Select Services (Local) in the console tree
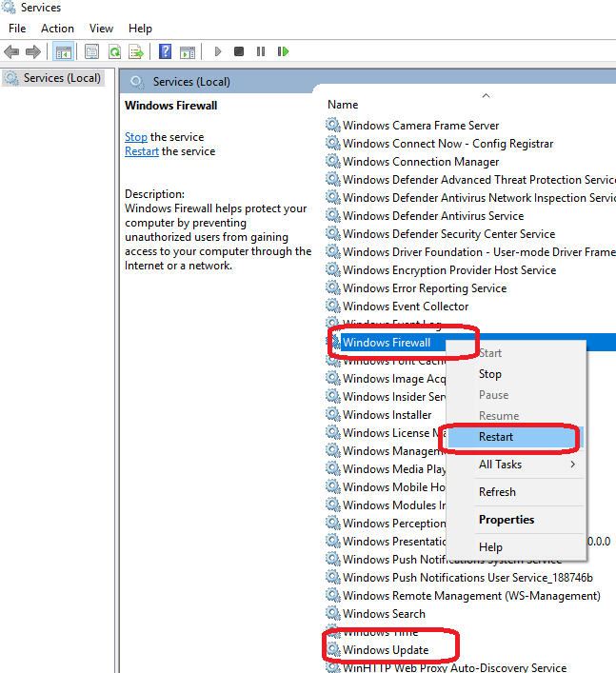Viewport: 616px width, 673px height. [x=53, y=78]
